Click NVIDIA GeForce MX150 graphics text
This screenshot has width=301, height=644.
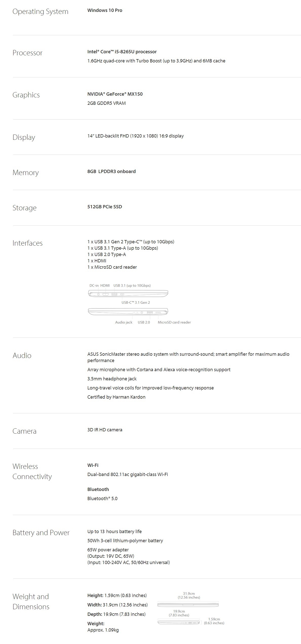[x=115, y=94]
